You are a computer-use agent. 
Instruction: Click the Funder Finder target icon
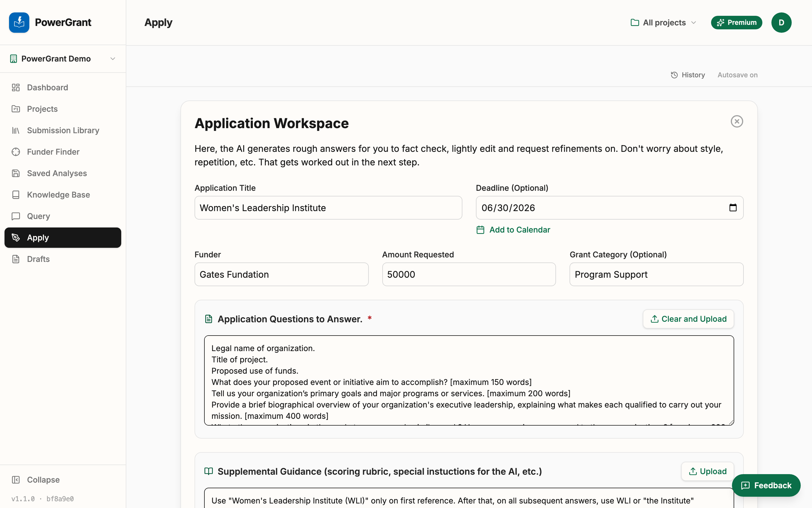click(16, 152)
